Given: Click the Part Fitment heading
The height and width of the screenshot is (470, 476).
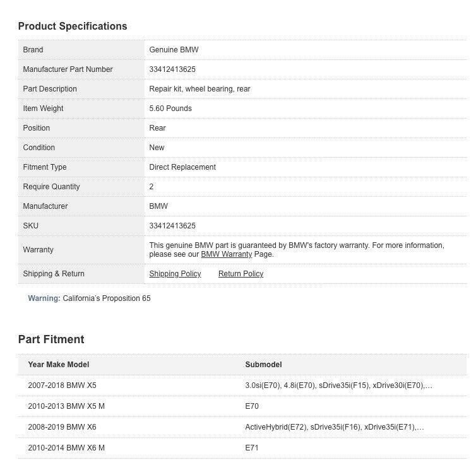Looking at the screenshot, I should [x=51, y=339].
